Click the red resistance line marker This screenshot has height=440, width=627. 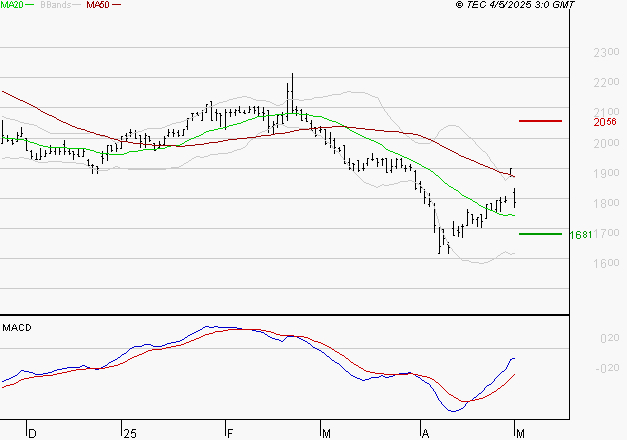pos(540,121)
